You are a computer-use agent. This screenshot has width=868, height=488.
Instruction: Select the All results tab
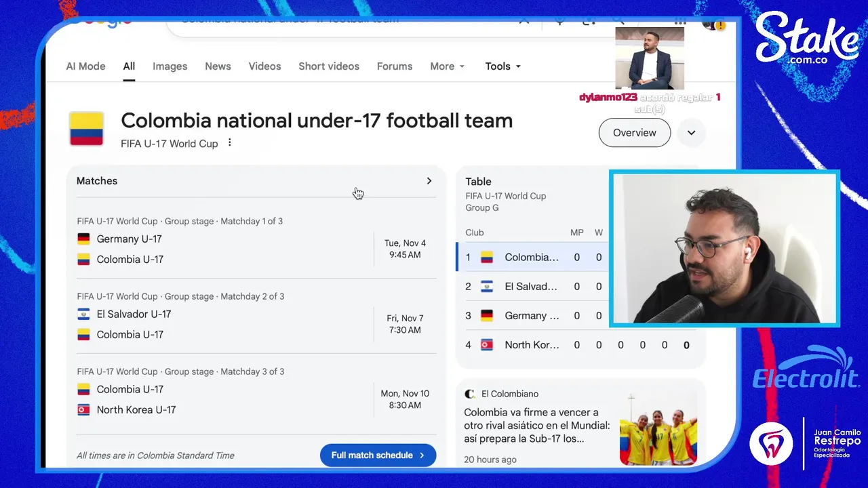tap(129, 66)
